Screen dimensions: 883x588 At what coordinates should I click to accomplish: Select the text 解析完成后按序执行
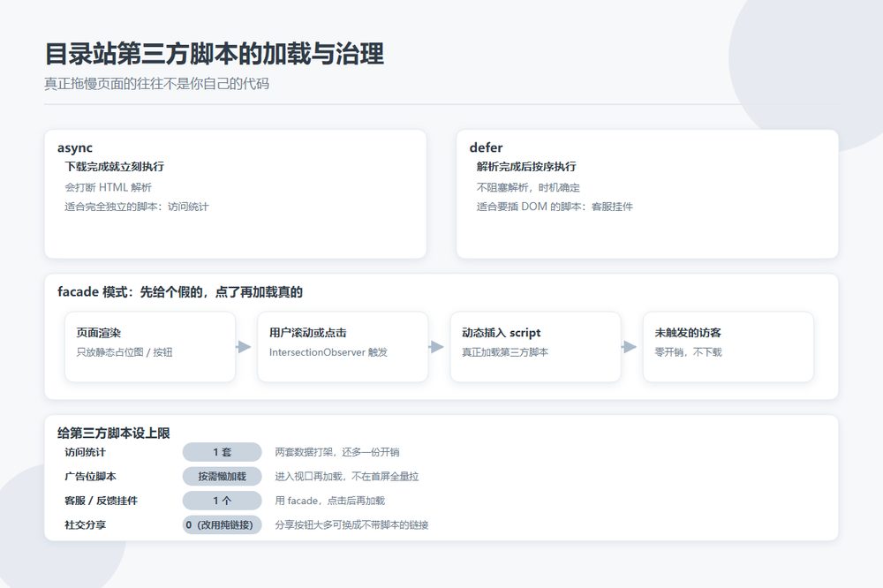pos(526,167)
